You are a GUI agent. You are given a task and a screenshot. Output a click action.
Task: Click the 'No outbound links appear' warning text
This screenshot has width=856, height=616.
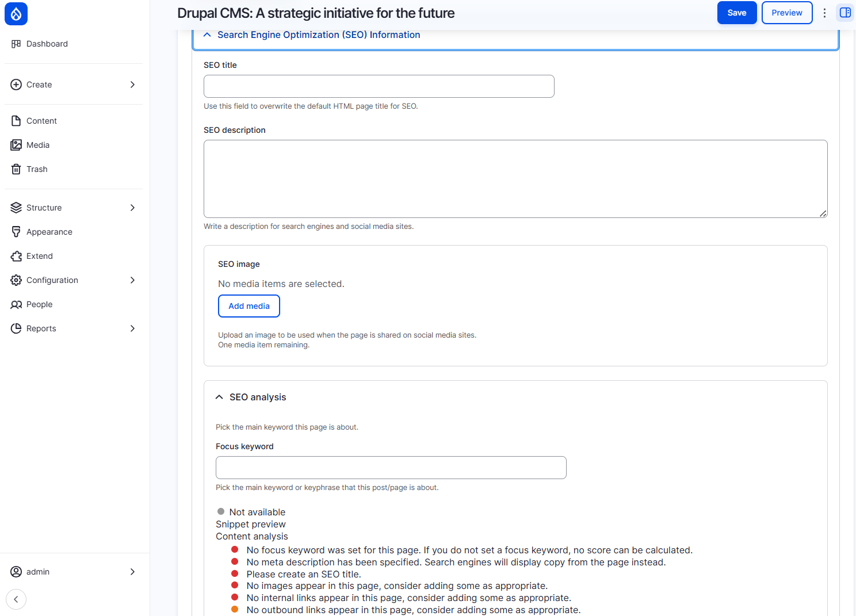414,610
